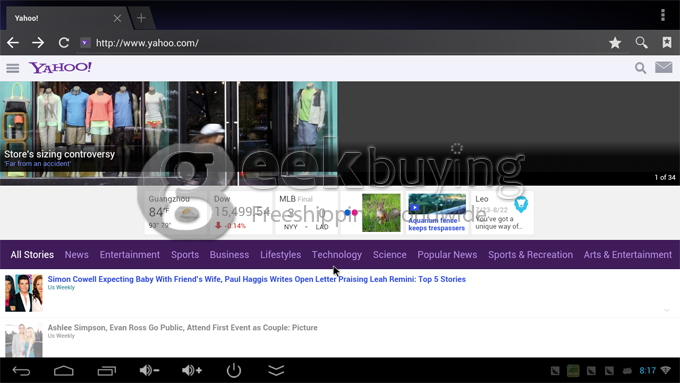Open the Dow stock card

pos(241,213)
